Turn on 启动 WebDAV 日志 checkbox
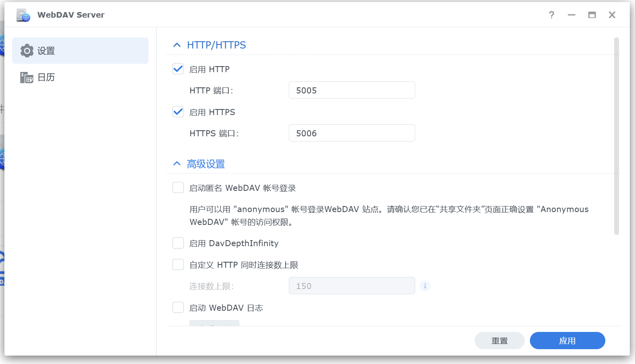This screenshot has height=364, width=635. tap(178, 307)
